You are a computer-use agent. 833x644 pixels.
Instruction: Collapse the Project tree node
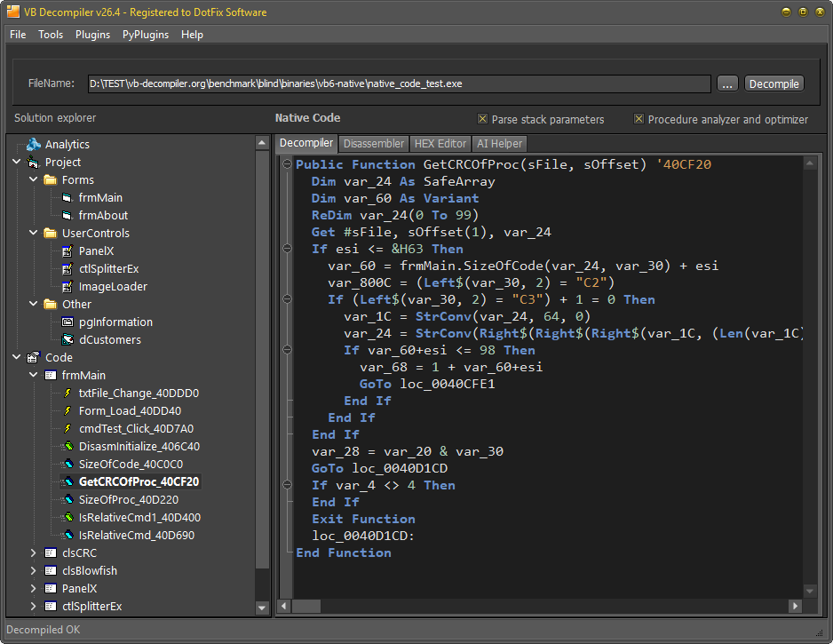(17, 162)
